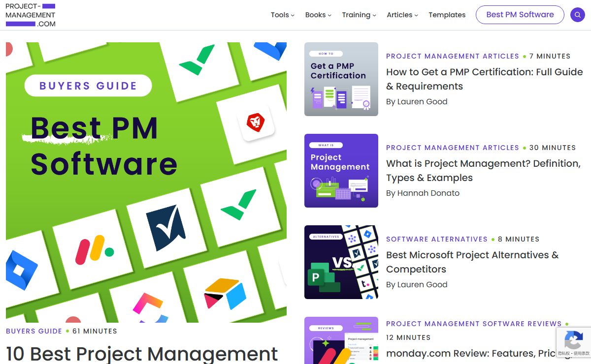Expand the Tools dropdown menu
Screen dimensions: 591x364
pos(283,15)
